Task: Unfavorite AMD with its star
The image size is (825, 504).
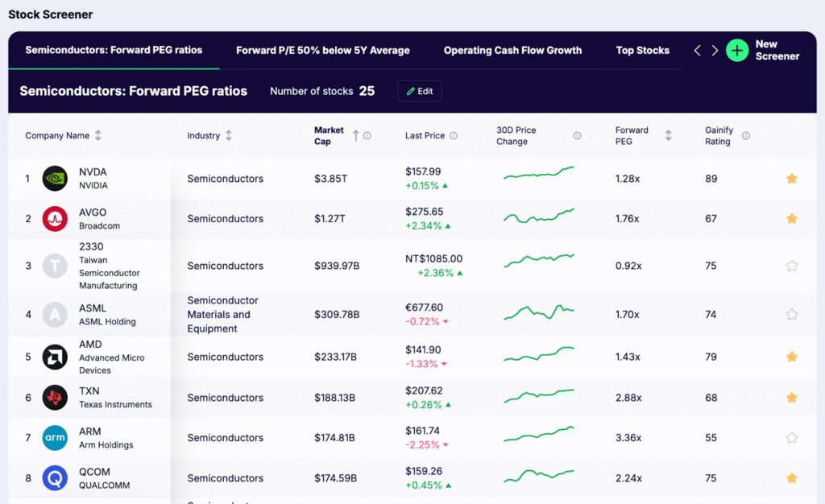Action: 792,357
